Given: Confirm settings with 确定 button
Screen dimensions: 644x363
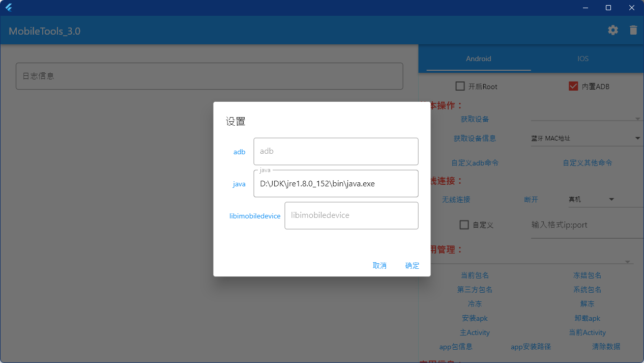Looking at the screenshot, I should click(x=412, y=265).
